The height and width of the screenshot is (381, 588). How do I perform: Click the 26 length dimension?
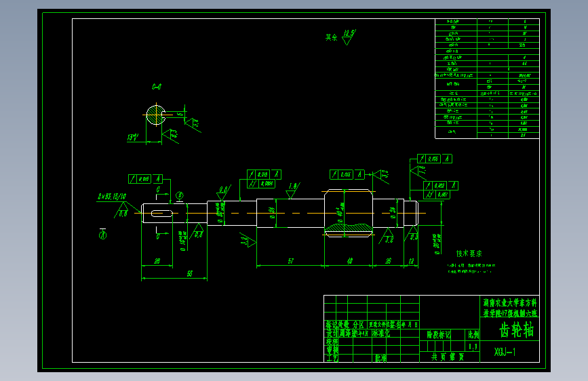click(388, 260)
